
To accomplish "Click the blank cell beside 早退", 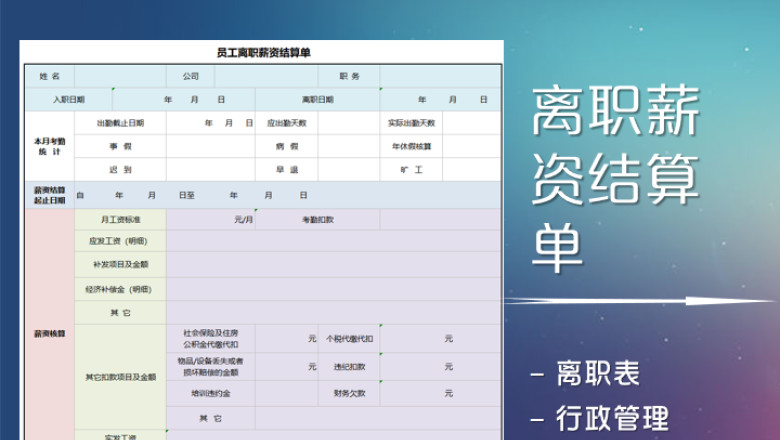I will [x=349, y=170].
